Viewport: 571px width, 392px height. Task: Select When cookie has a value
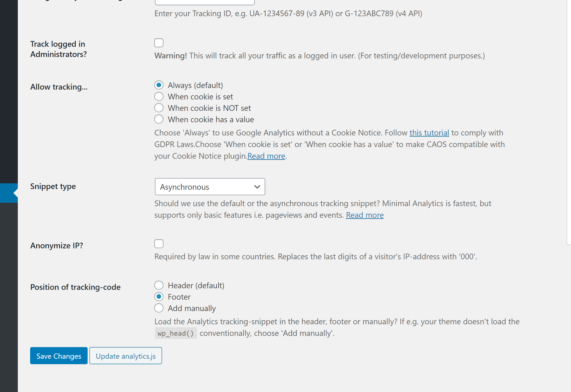click(x=159, y=119)
